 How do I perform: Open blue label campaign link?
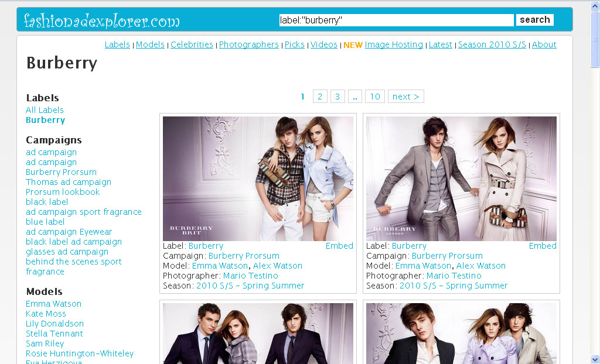[45, 222]
